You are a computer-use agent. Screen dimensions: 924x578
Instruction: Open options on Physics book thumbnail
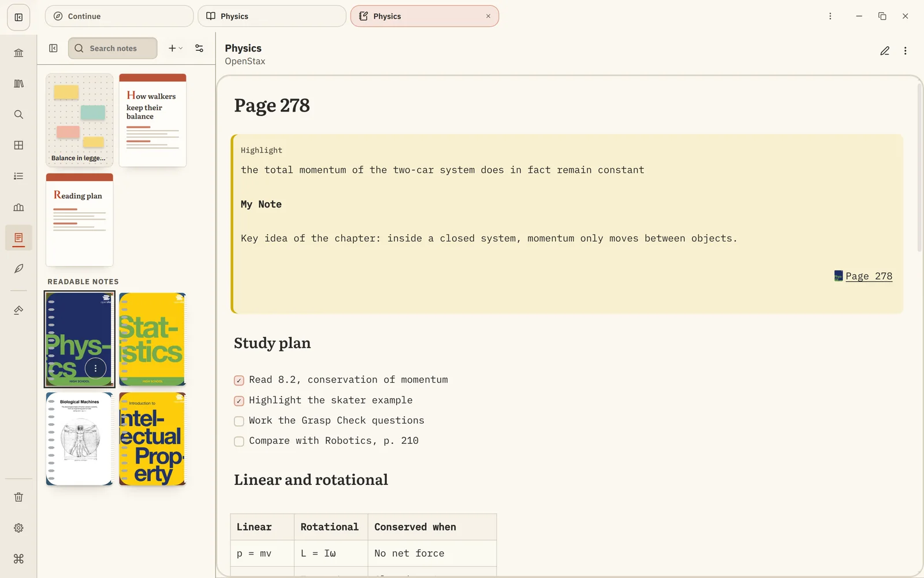tap(95, 368)
